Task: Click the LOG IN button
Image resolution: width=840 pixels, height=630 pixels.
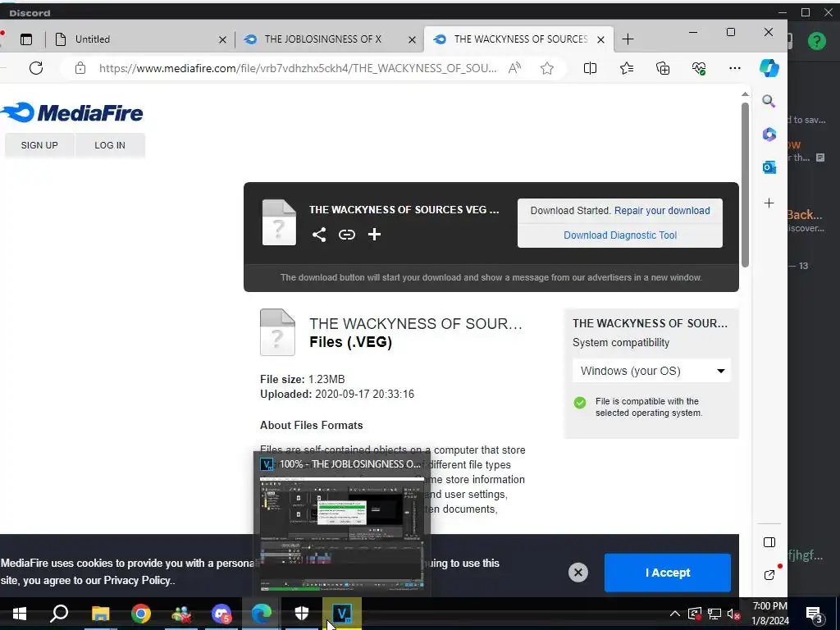Action: point(110,145)
